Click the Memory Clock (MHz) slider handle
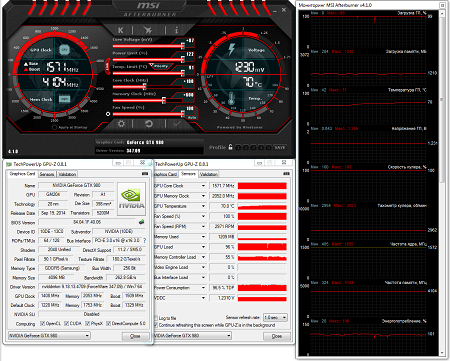Image resolution: width=450 pixels, height=361 pixels. coord(164,100)
